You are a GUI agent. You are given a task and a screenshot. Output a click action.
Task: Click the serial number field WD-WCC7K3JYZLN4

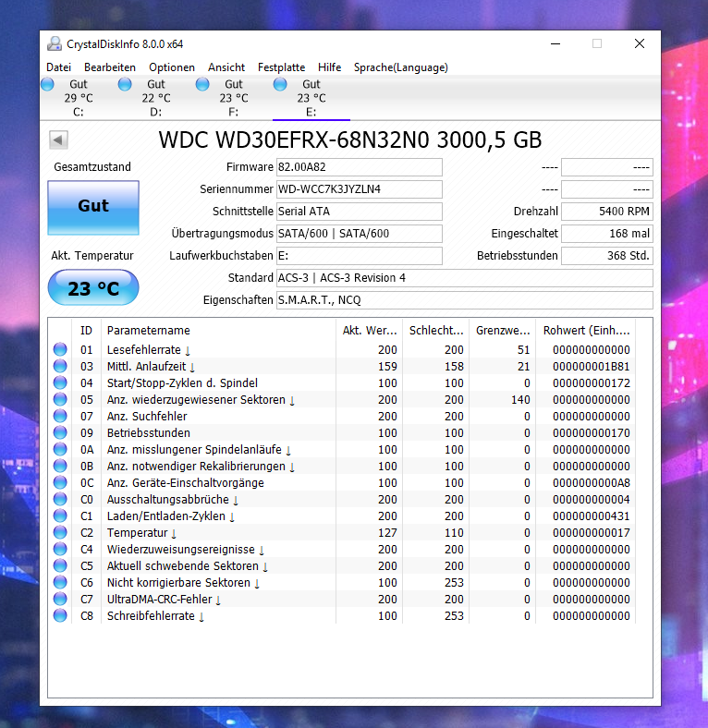click(360, 189)
